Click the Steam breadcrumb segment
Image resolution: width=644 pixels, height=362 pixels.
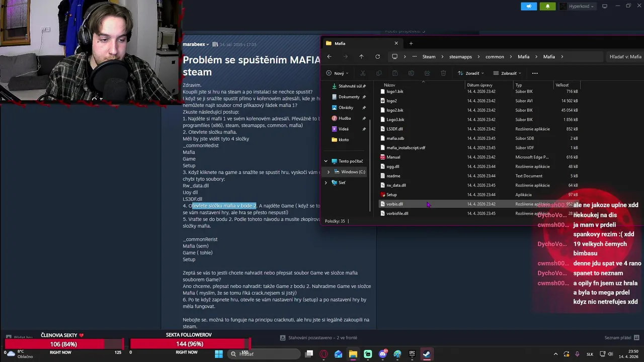click(429, 57)
